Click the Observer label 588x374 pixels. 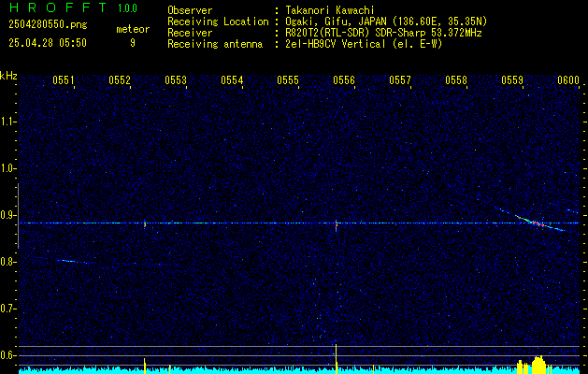[x=190, y=10]
